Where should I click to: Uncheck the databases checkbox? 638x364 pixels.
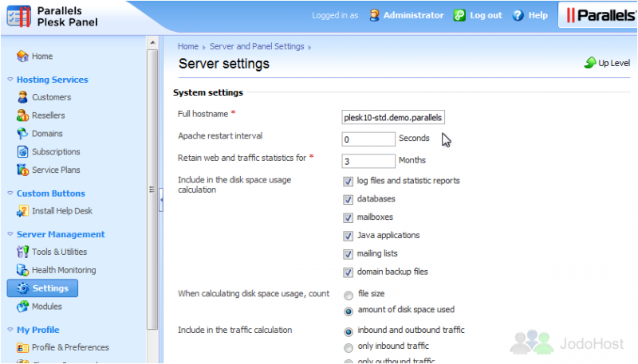pyautogui.click(x=348, y=199)
